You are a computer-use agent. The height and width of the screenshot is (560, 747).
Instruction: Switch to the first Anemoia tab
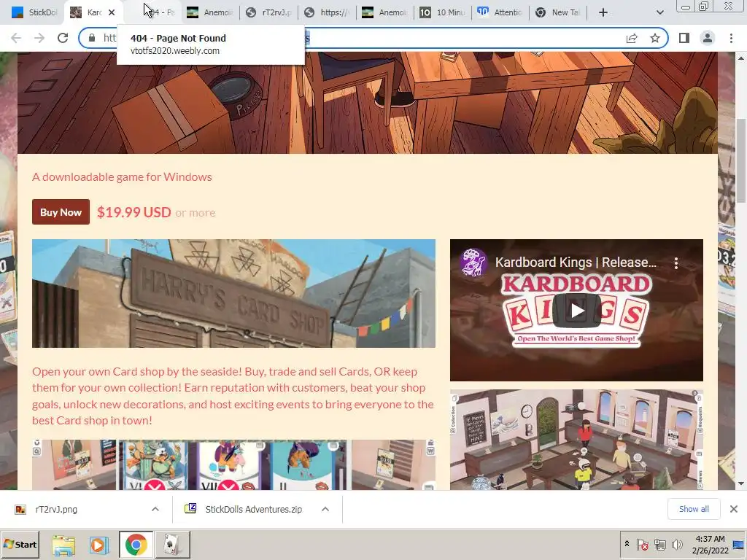point(209,13)
